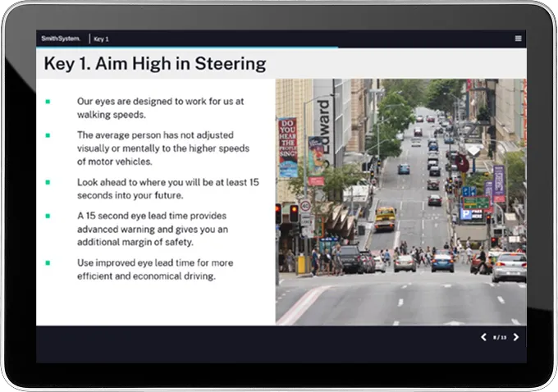Click the "Key 1. Aim High in Steering" title
Viewport: 558px width, 392px height.
pyautogui.click(x=155, y=63)
